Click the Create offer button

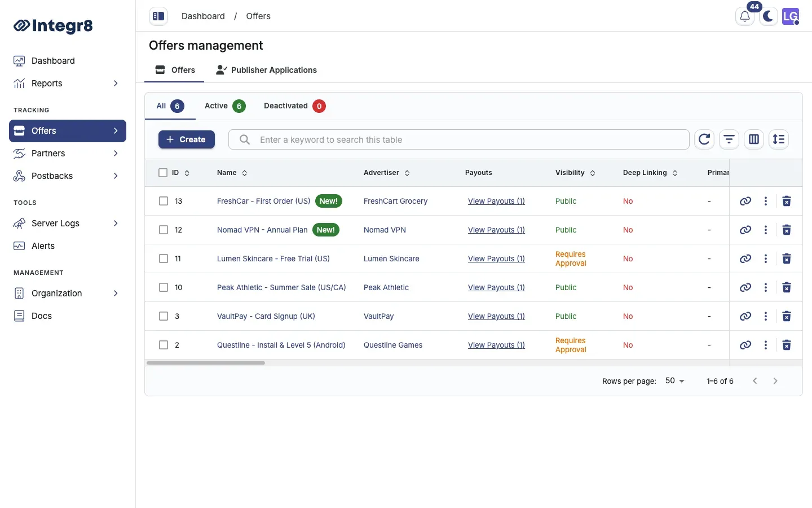click(x=187, y=139)
